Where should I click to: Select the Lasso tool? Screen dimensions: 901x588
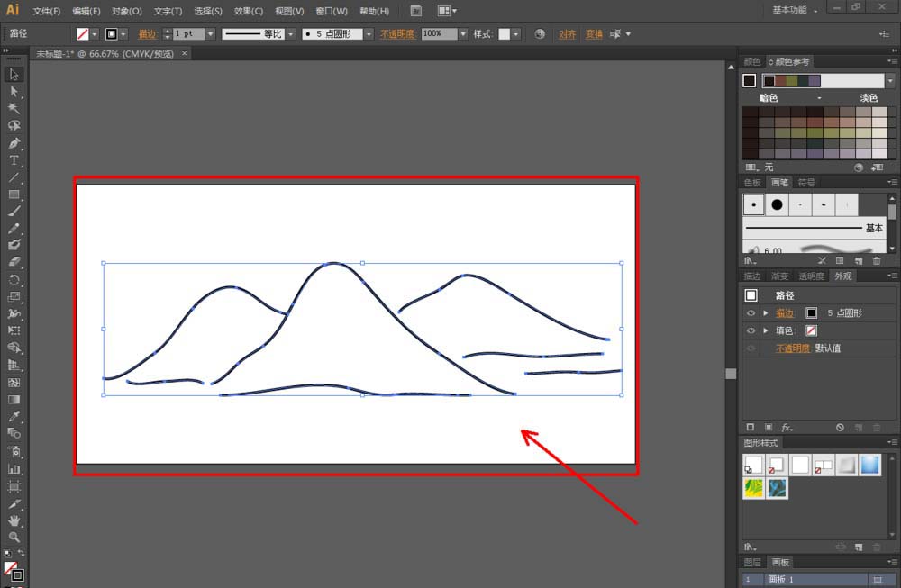(x=14, y=126)
